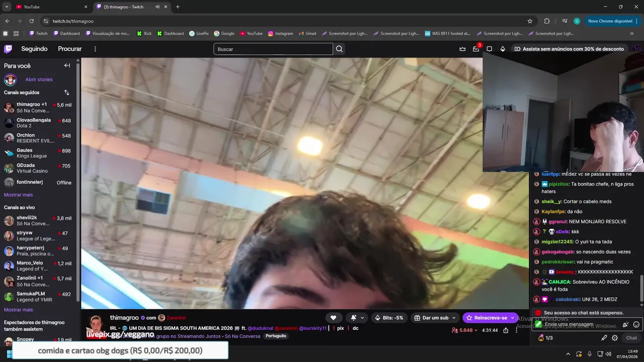
Task: Expand the Reinscreva-se dropdown arrow
Action: 512,318
